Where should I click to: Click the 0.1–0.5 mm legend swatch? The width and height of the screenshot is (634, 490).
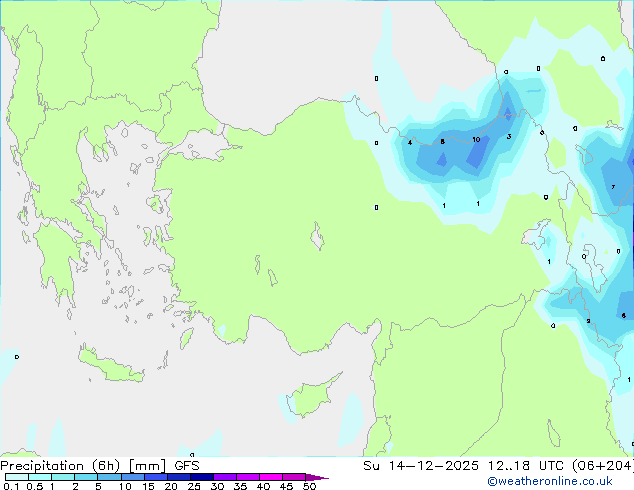click(x=17, y=477)
